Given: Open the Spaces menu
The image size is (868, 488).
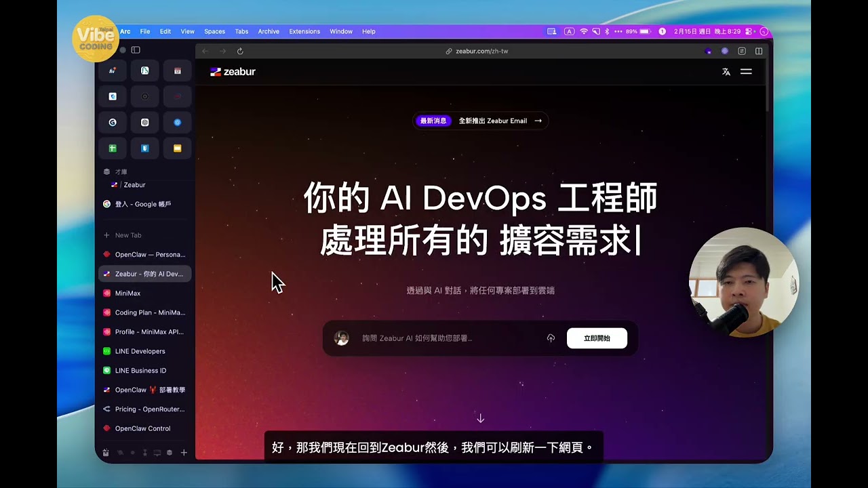Looking at the screenshot, I should 214,31.
